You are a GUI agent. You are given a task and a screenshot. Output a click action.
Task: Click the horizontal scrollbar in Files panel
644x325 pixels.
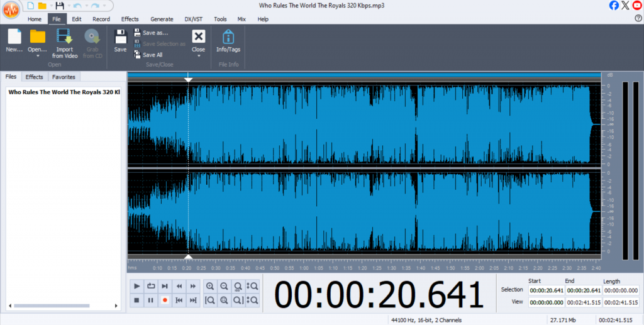tap(60, 306)
